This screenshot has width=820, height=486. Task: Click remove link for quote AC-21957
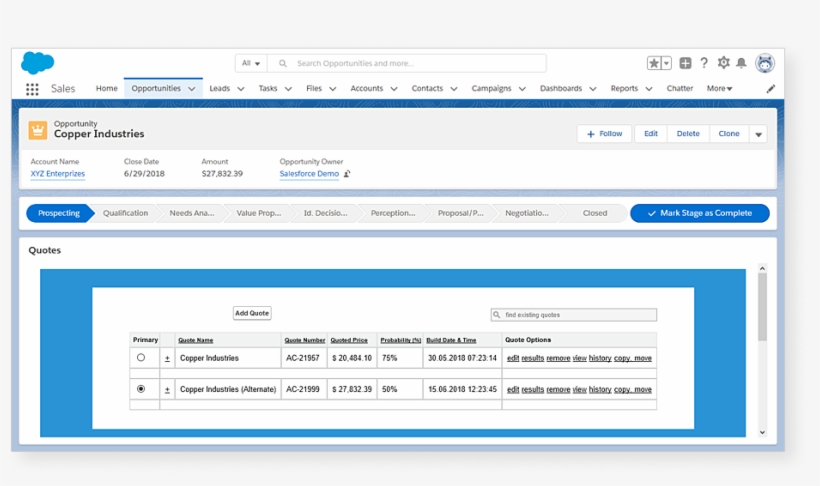[x=558, y=358]
